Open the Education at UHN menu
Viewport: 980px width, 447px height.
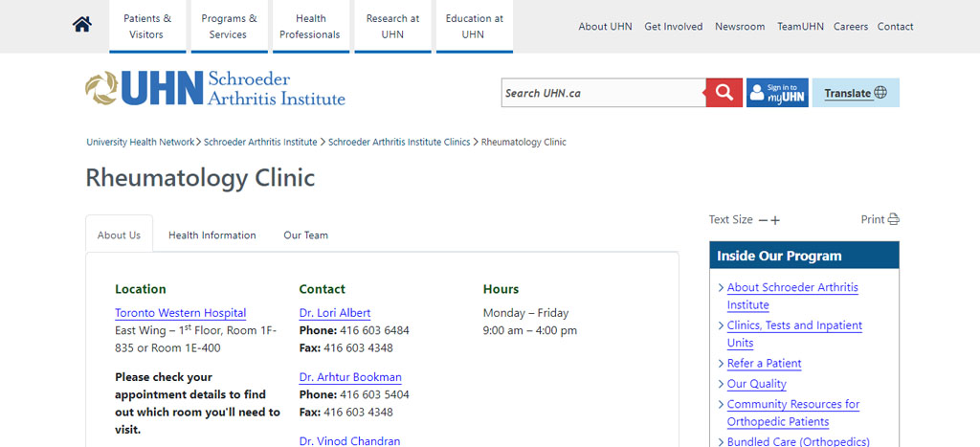[x=475, y=26]
